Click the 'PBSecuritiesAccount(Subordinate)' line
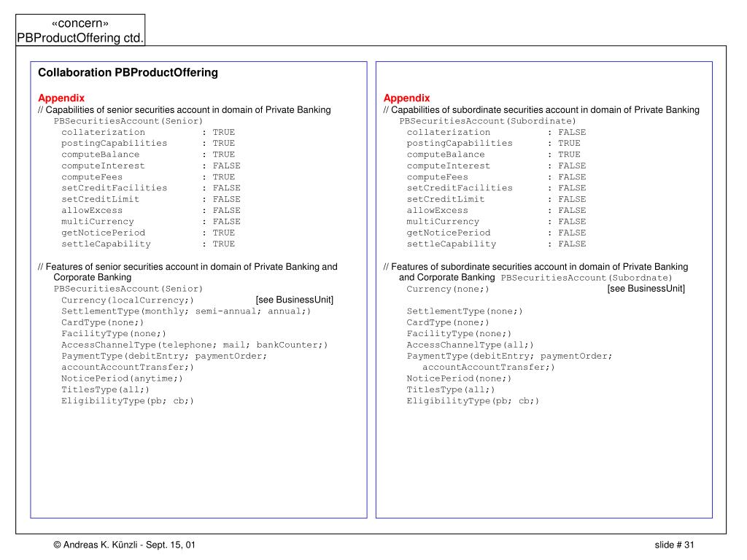Image resolution: width=747 pixels, height=560 pixels. tap(488, 121)
